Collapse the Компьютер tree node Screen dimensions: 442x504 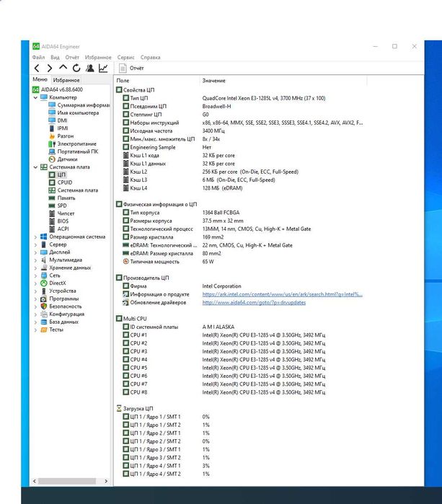pos(35,97)
